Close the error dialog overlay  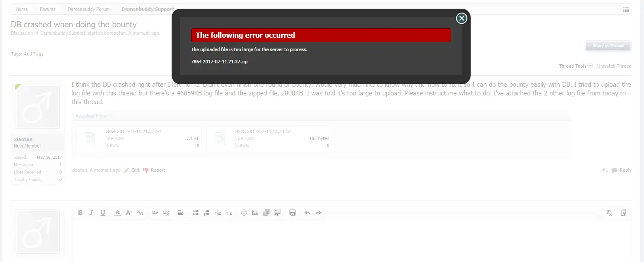click(462, 18)
